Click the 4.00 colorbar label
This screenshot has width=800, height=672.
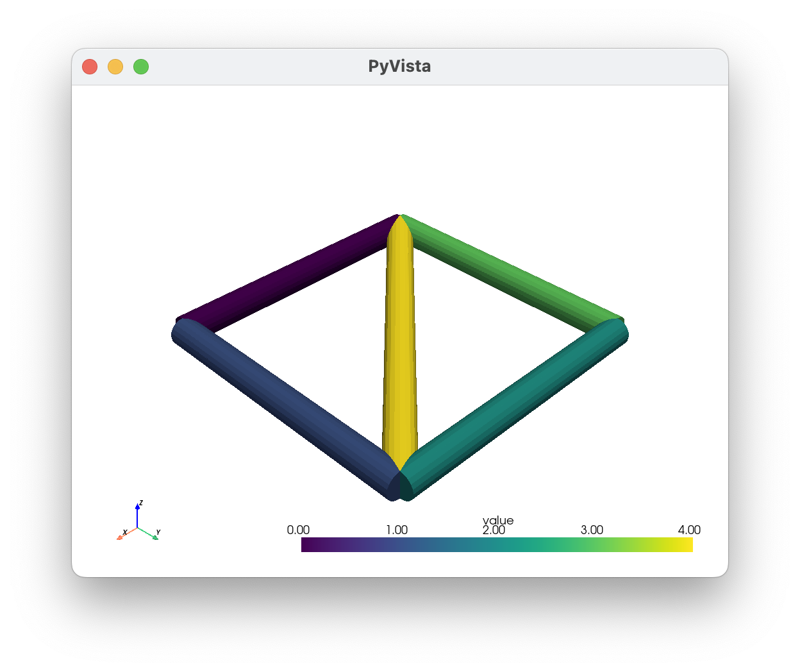(x=689, y=530)
